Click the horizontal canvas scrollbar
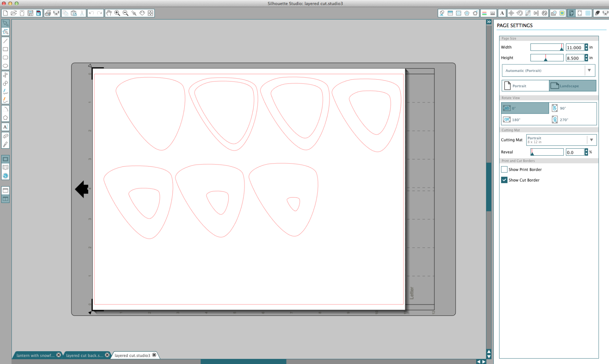This screenshot has height=364, width=609. click(x=243, y=362)
